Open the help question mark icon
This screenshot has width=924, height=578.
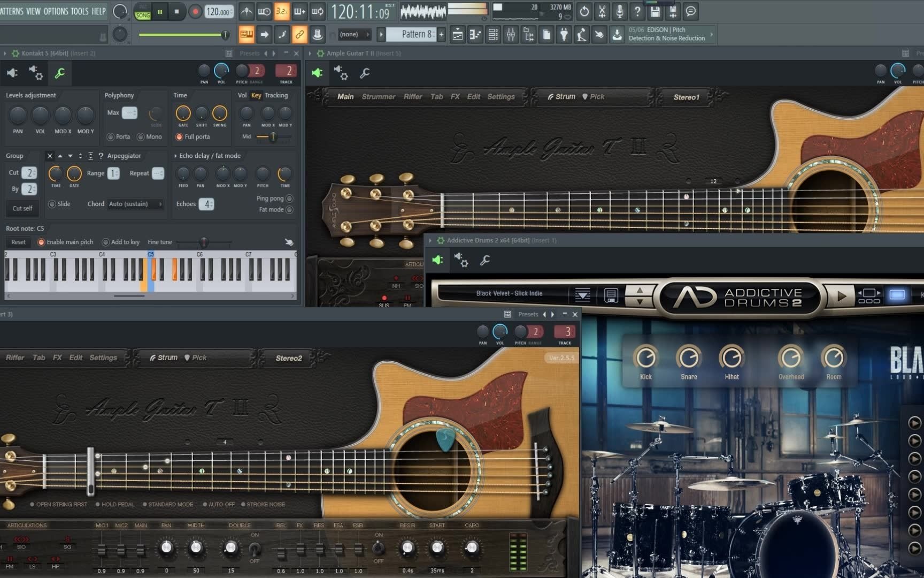637,11
